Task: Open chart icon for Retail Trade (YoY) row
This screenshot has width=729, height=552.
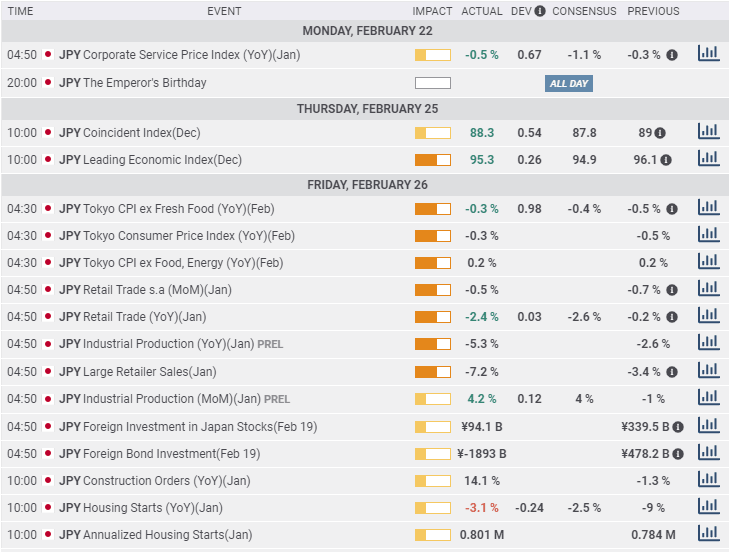Action: click(708, 316)
